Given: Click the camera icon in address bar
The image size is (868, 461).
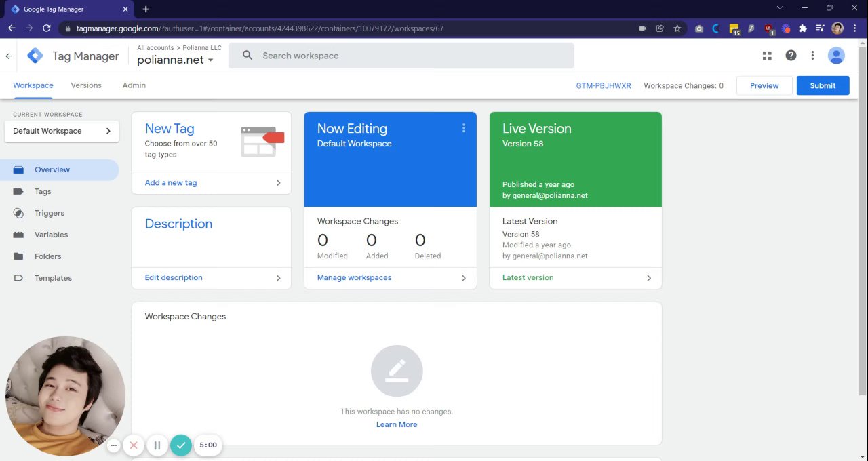Looking at the screenshot, I should tap(643, 28).
